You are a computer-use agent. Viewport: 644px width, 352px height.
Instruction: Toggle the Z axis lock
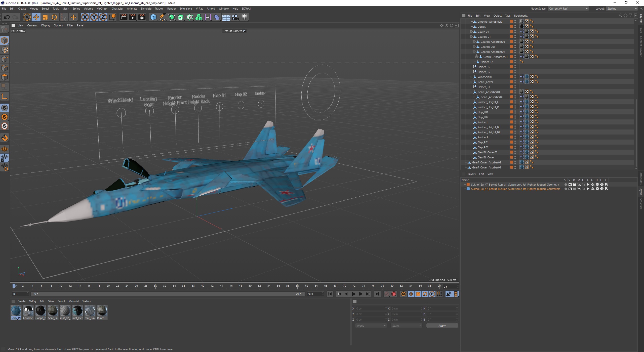103,17
